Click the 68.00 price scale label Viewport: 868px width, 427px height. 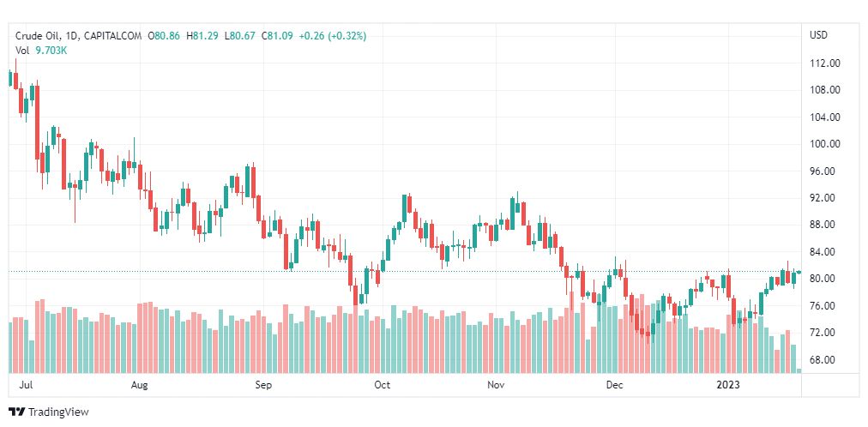tap(824, 360)
